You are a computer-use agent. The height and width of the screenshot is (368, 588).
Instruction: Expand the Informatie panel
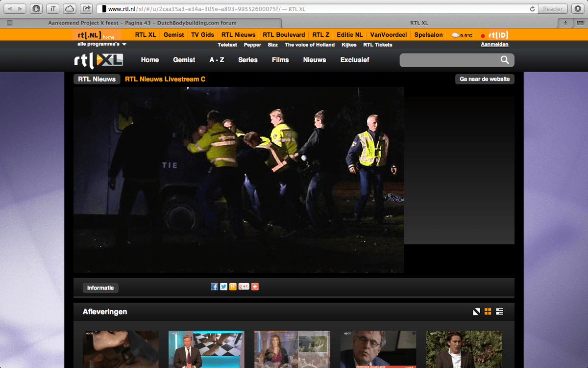[x=100, y=288]
